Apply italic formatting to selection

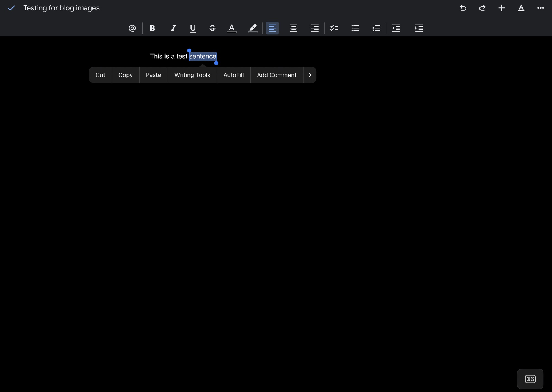click(x=173, y=28)
